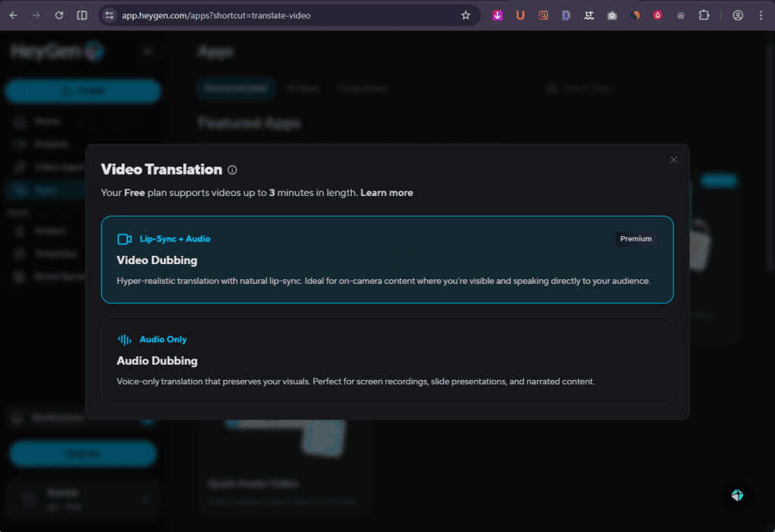Open the red droplet extension icon
This screenshot has height=532, width=775.
click(658, 15)
